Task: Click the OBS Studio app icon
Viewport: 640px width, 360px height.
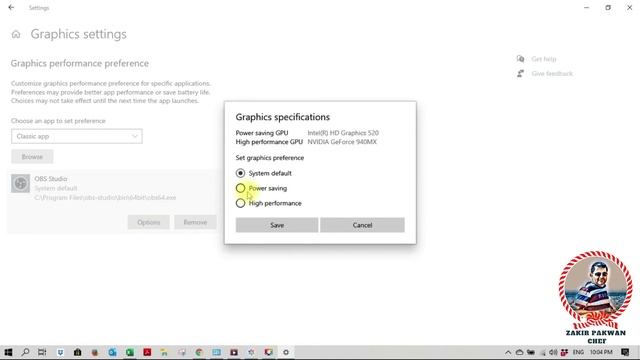Action: (x=20, y=184)
